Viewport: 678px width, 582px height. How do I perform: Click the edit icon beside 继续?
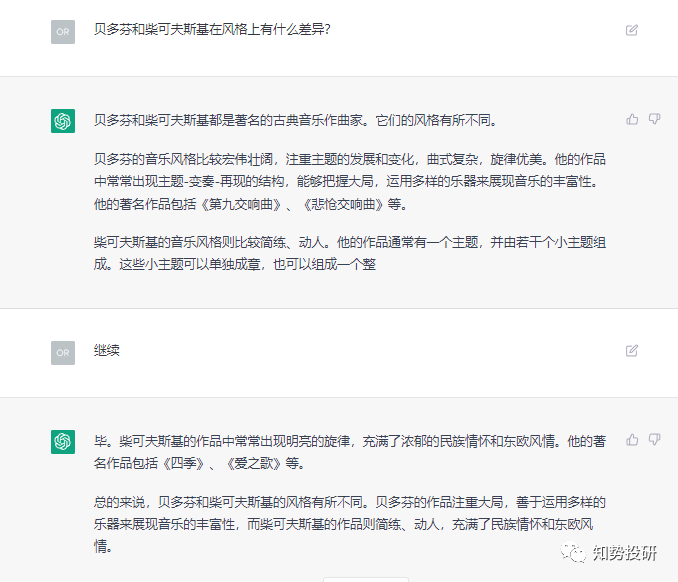pos(631,351)
